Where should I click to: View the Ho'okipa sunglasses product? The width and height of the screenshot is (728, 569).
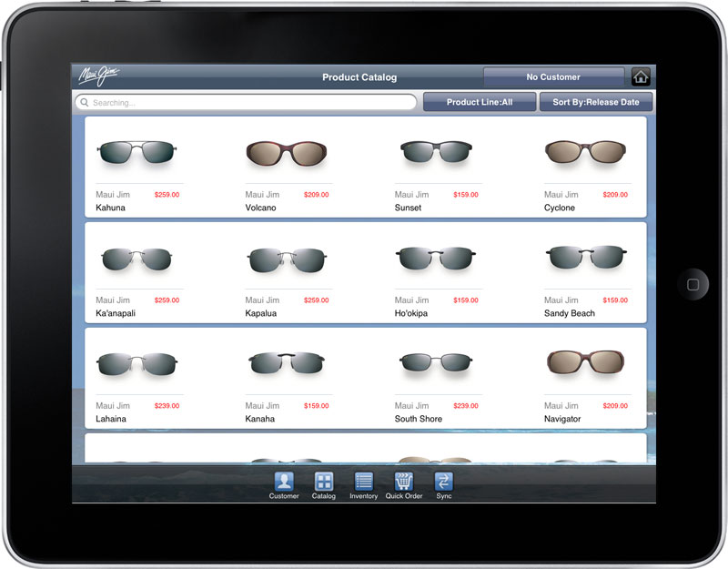point(436,259)
